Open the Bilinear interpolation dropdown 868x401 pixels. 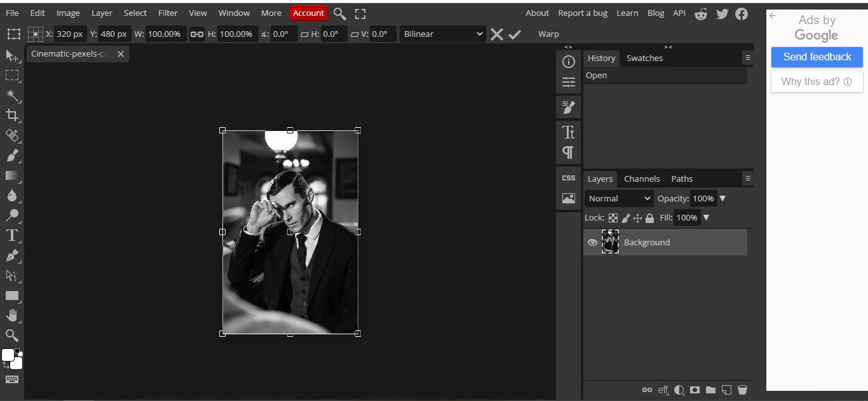[443, 34]
